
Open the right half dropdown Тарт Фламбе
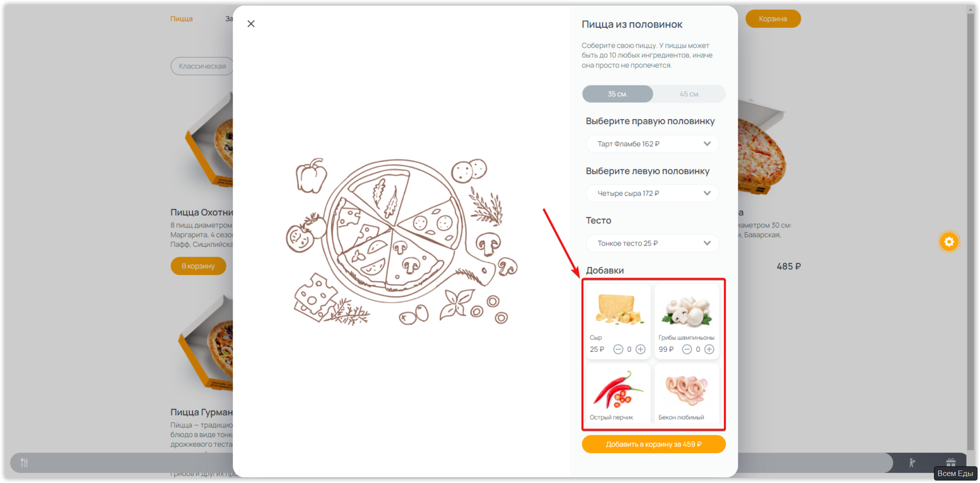point(652,144)
